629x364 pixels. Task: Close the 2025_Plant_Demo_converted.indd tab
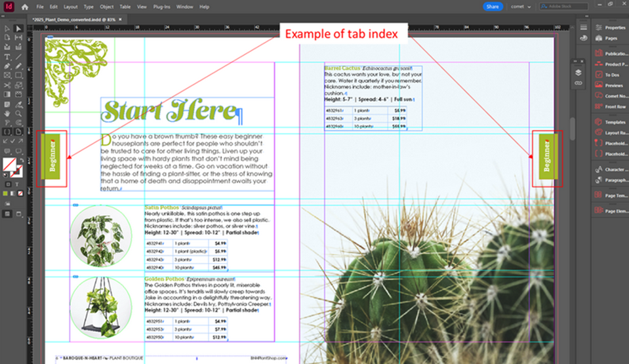120,19
